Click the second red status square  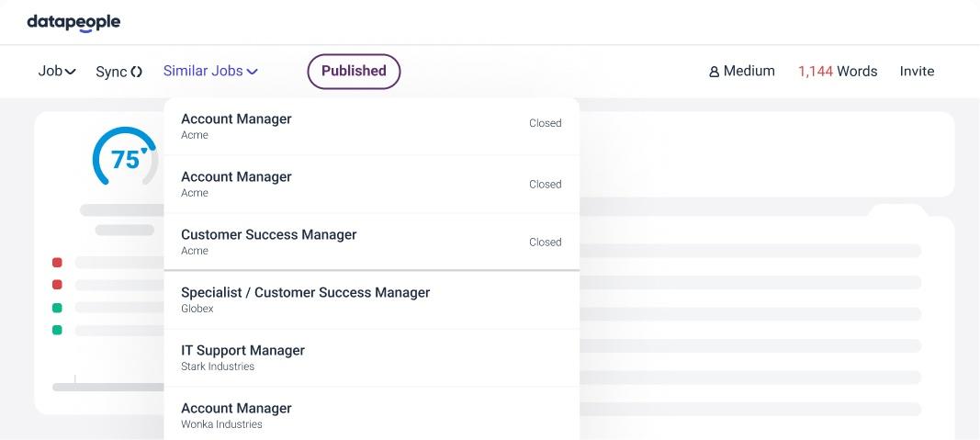(x=57, y=285)
